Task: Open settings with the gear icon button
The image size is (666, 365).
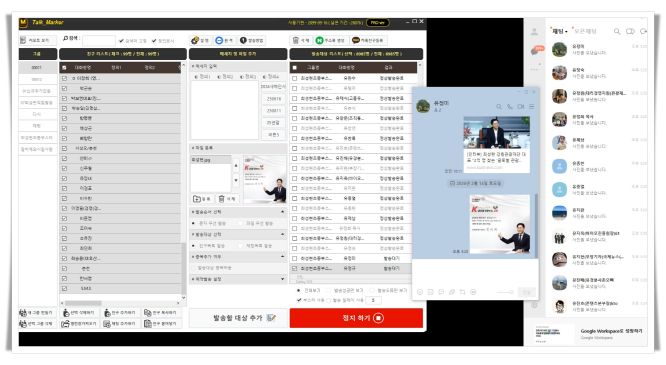Action: click(200, 40)
